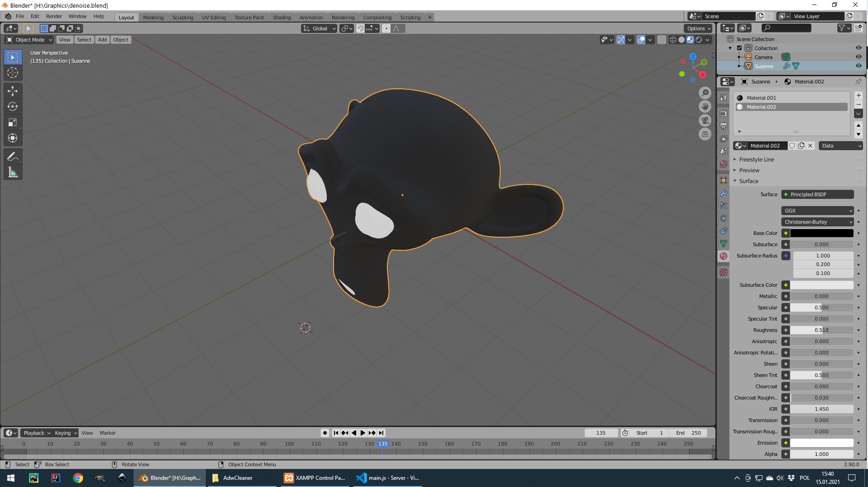Uncheck the Collection checkbox in outliner
The width and height of the screenshot is (868, 487).
[739, 48]
